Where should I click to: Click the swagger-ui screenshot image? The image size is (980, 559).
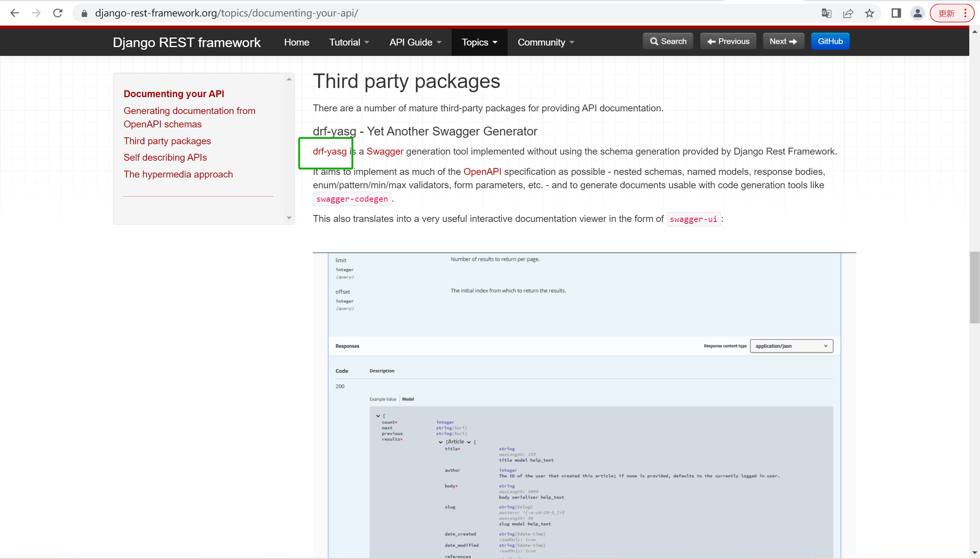pos(585,405)
